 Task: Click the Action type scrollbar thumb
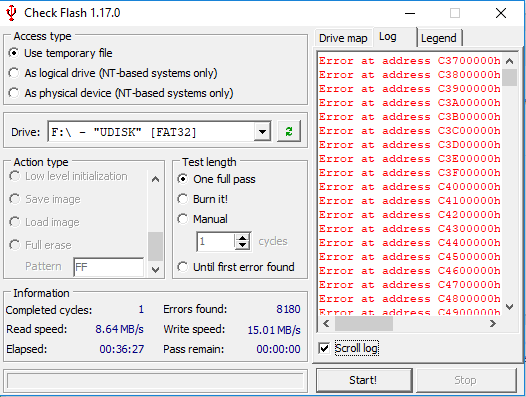pyautogui.click(x=155, y=246)
